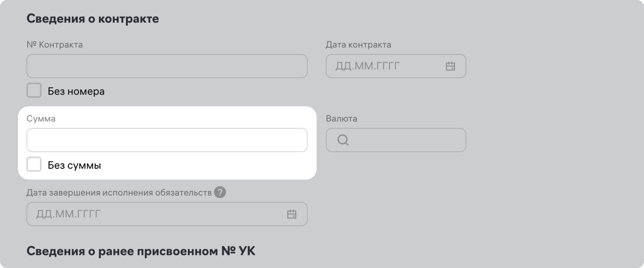Click the '№ Контракта' field label

click(55, 45)
